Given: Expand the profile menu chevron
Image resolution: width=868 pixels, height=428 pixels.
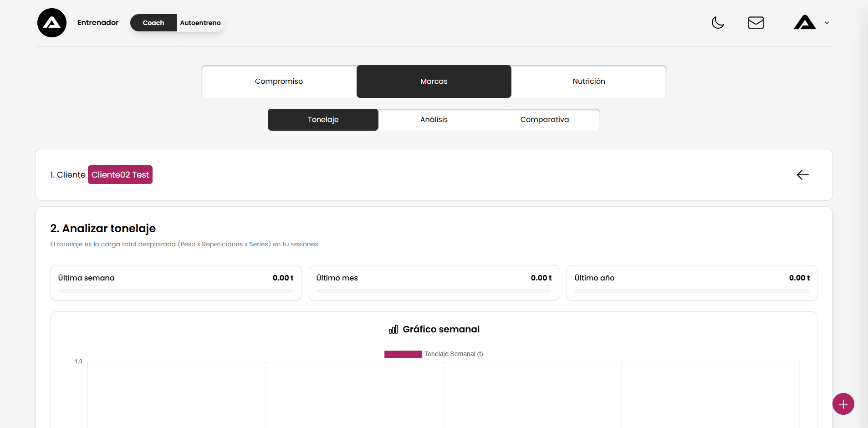Looking at the screenshot, I should click(x=827, y=23).
